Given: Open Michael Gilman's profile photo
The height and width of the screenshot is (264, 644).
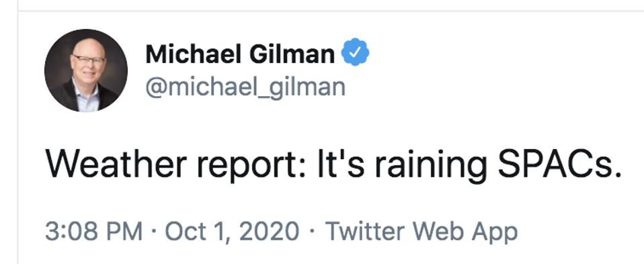Looking at the screenshot, I should tap(86, 71).
